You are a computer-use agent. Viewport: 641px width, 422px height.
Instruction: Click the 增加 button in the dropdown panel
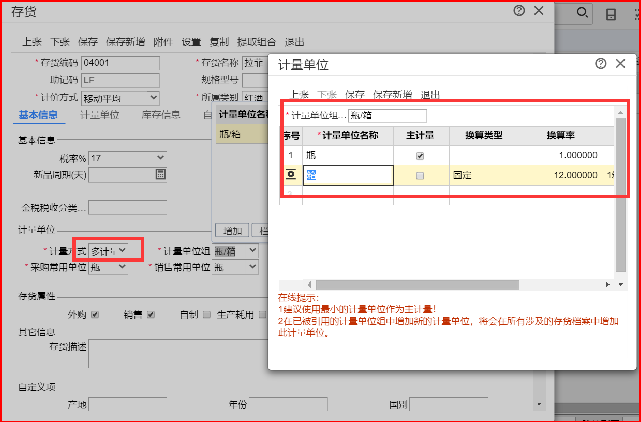[232, 231]
